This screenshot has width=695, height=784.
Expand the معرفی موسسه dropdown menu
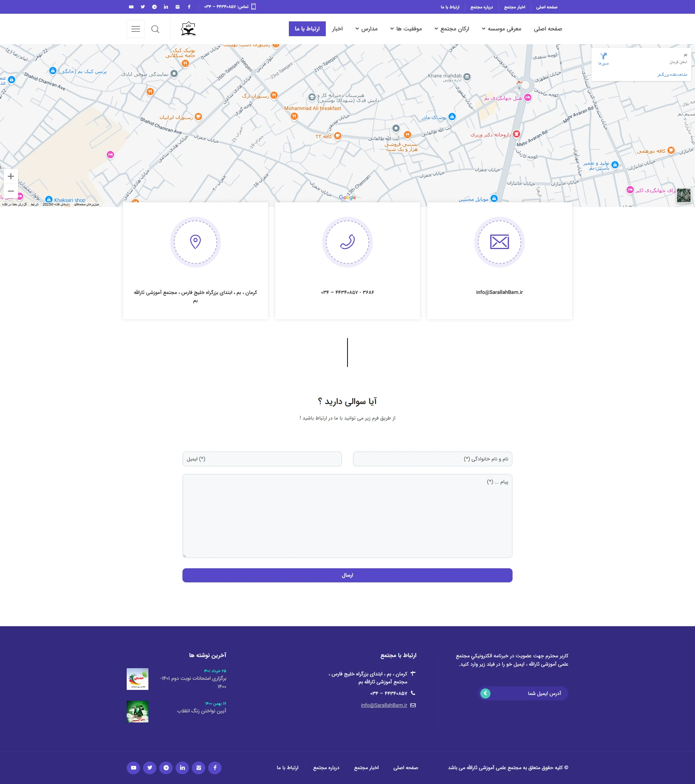click(501, 29)
